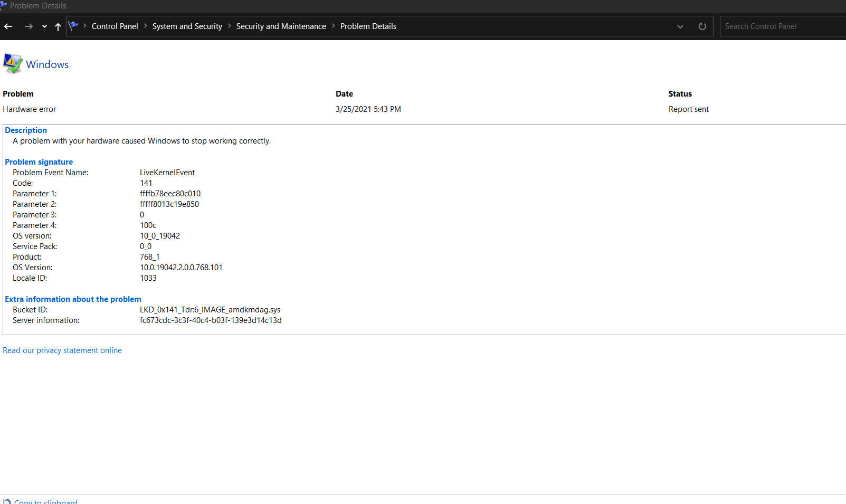Image resolution: width=846 pixels, height=504 pixels.
Task: Select OS Version 10.0.19042.2.0.0.768.101
Action: pyautogui.click(x=181, y=268)
